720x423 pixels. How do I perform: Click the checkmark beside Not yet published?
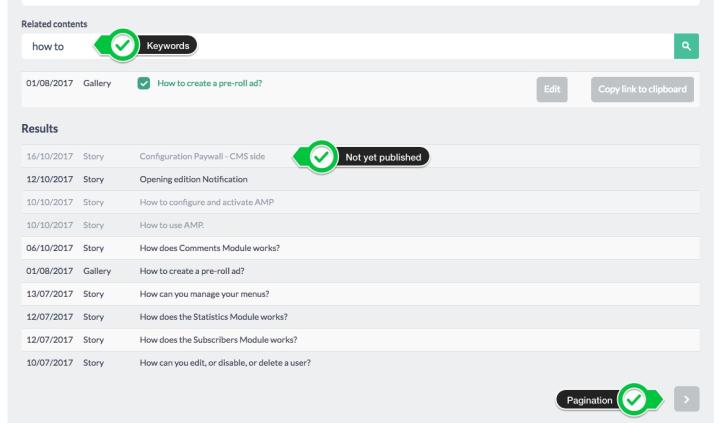321,157
